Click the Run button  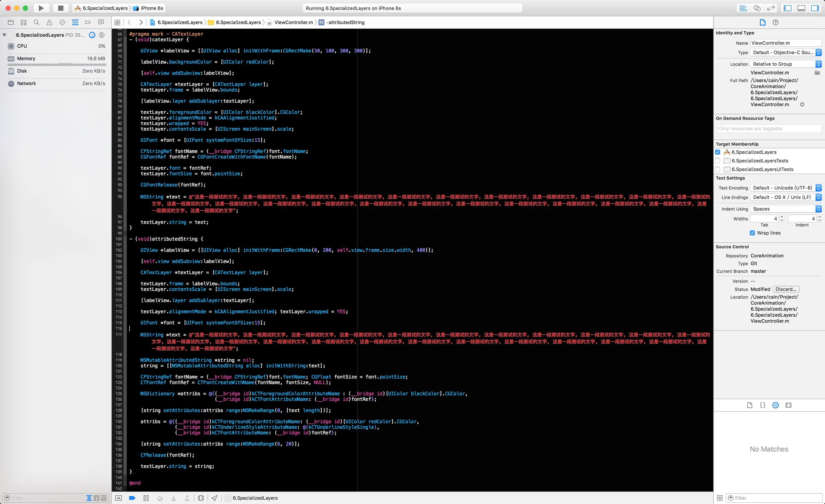pos(41,8)
